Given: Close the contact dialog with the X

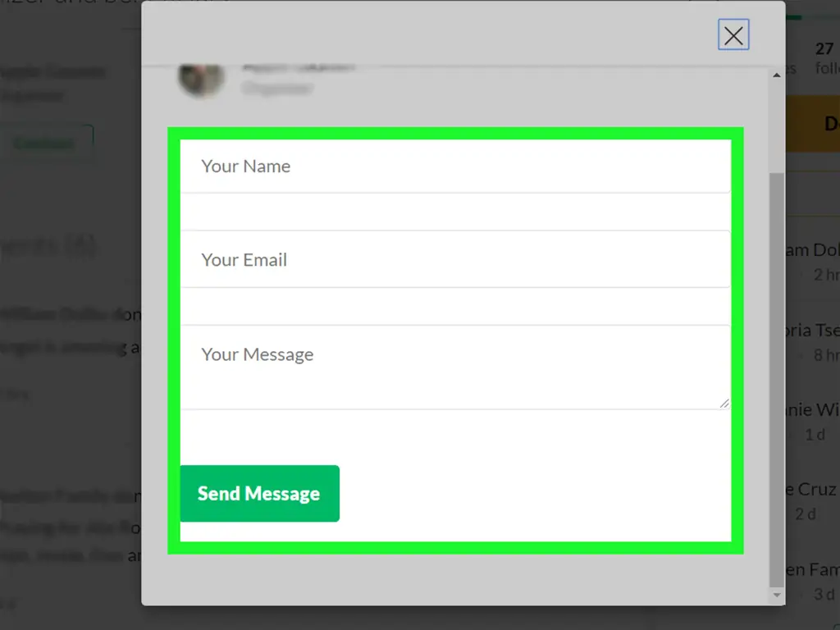Looking at the screenshot, I should pyautogui.click(x=733, y=35).
